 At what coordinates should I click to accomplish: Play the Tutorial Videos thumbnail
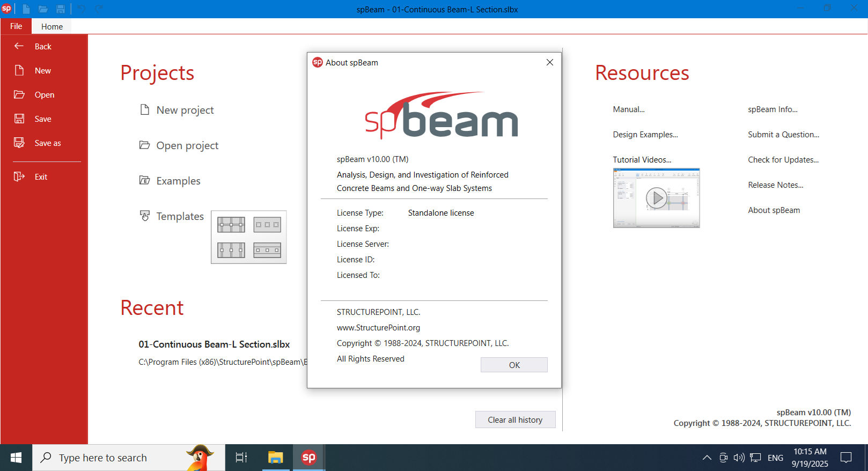[x=656, y=198]
